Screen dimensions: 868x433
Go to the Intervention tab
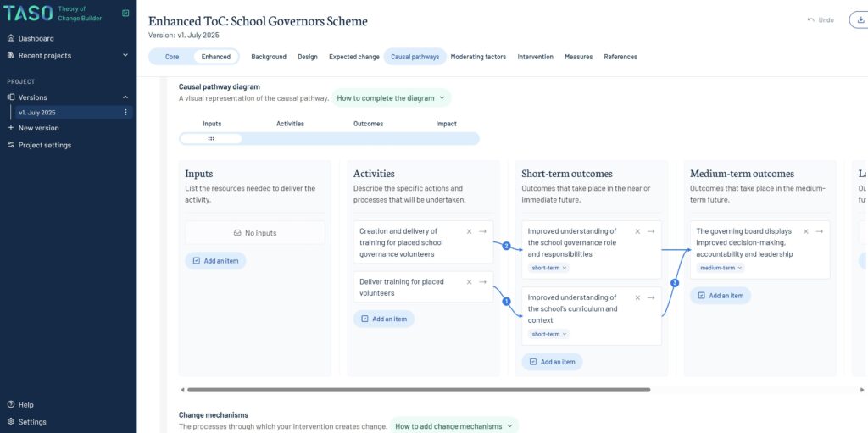535,57
